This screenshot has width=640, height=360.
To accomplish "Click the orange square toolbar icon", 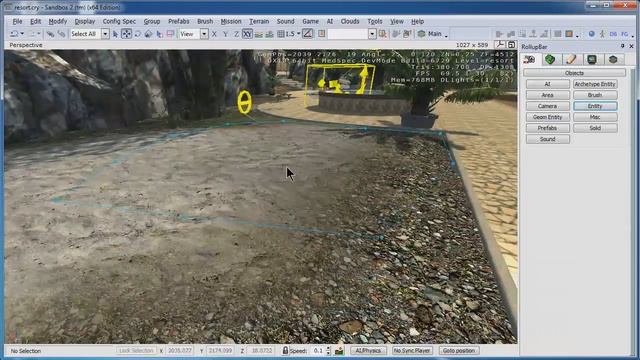I will click(569, 34).
